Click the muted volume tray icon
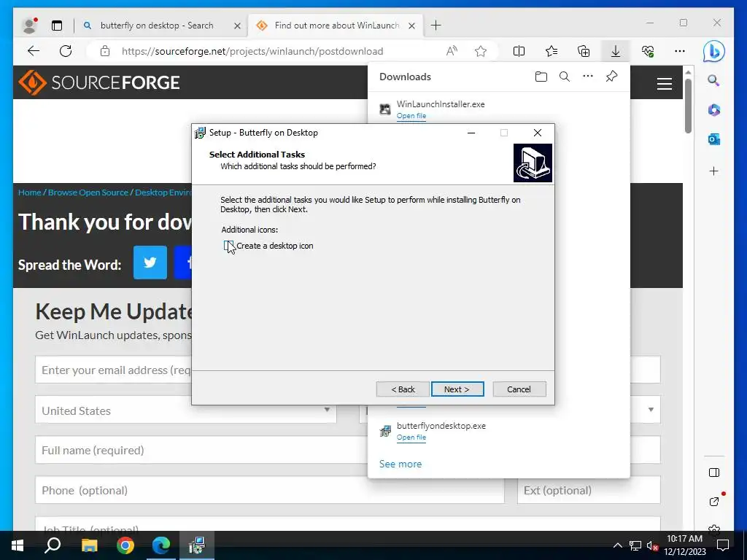Image resolution: width=747 pixels, height=560 pixels. pyautogui.click(x=651, y=545)
